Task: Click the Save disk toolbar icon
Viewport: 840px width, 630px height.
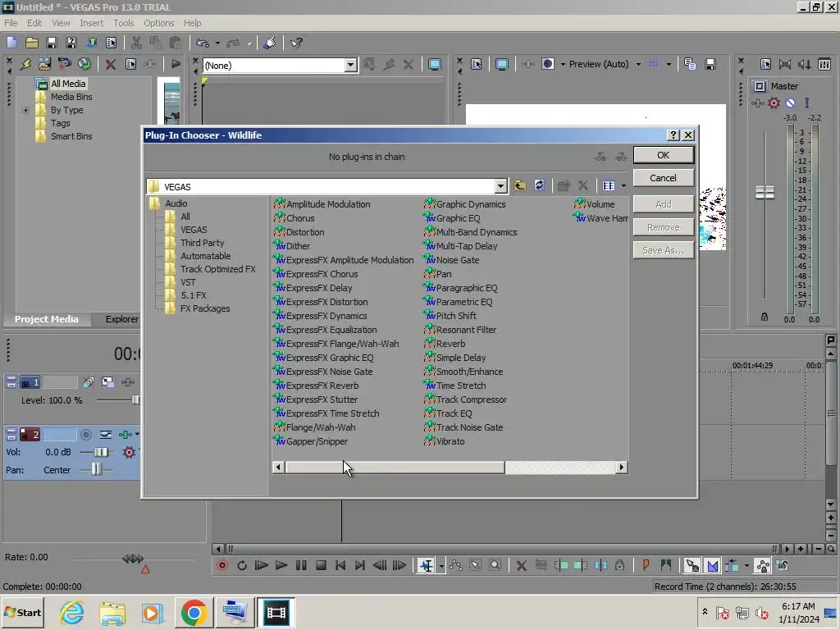Action: tap(52, 43)
